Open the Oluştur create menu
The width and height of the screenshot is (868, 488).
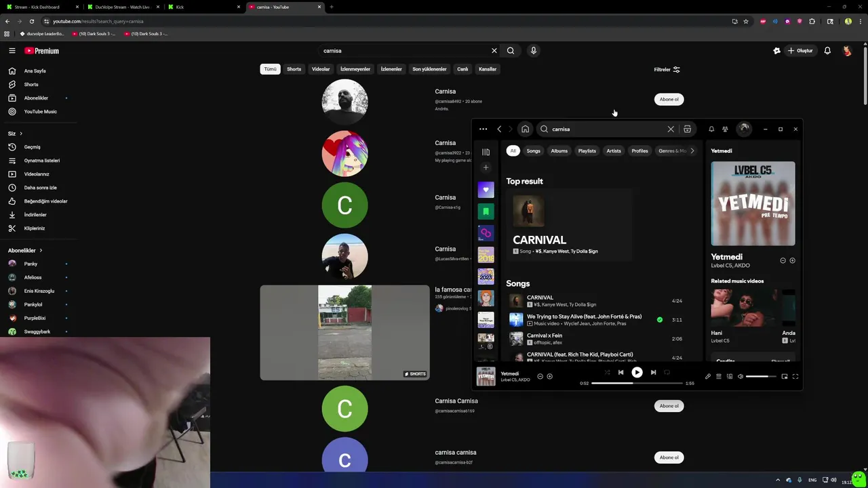click(800, 51)
